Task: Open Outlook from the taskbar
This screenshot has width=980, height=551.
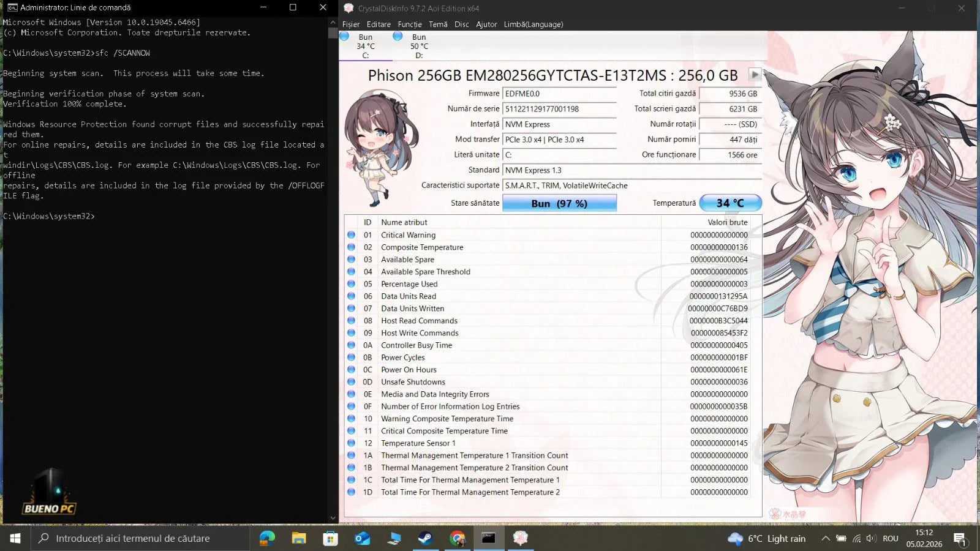Action: [x=363, y=538]
